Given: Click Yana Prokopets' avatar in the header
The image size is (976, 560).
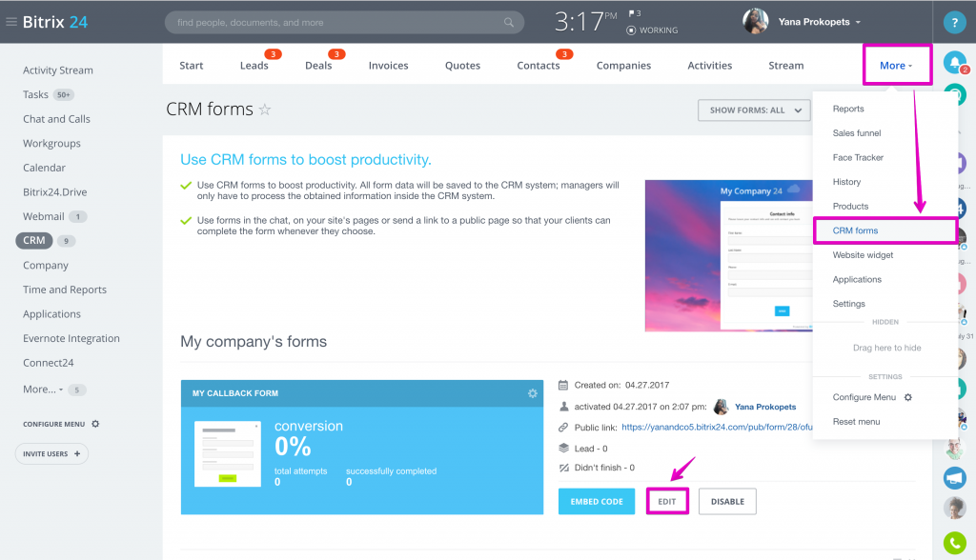Looking at the screenshot, I should tap(756, 22).
